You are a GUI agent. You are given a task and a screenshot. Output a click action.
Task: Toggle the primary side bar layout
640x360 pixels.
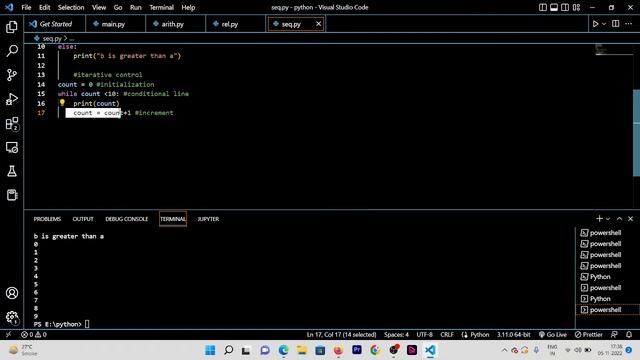coord(542,7)
